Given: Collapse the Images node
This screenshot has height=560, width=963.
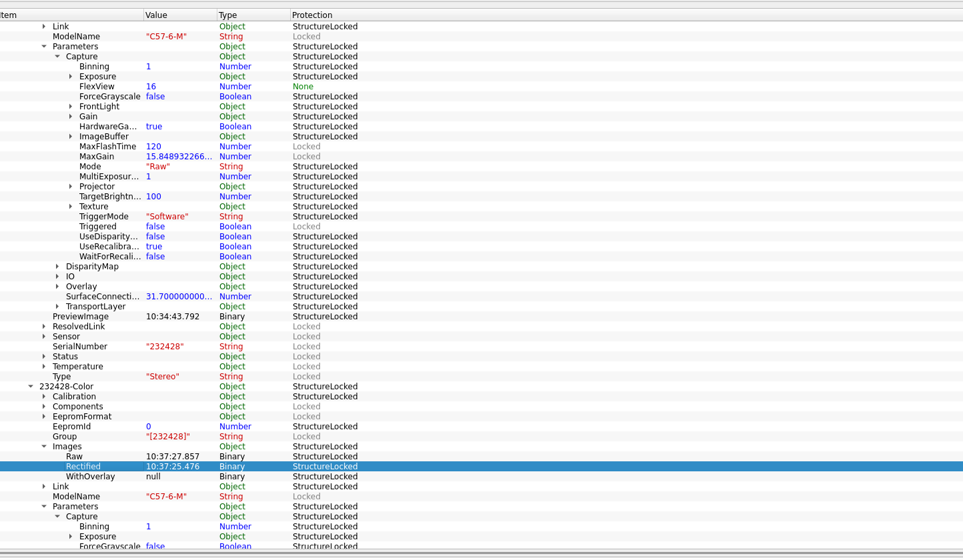Looking at the screenshot, I should tap(44, 447).
